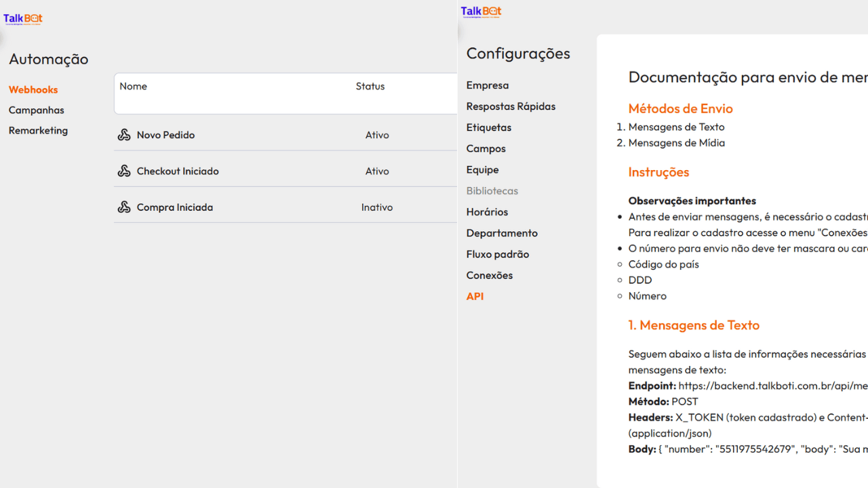Click the Métodos de Envio heading
The height and width of the screenshot is (488, 868).
coord(680,108)
